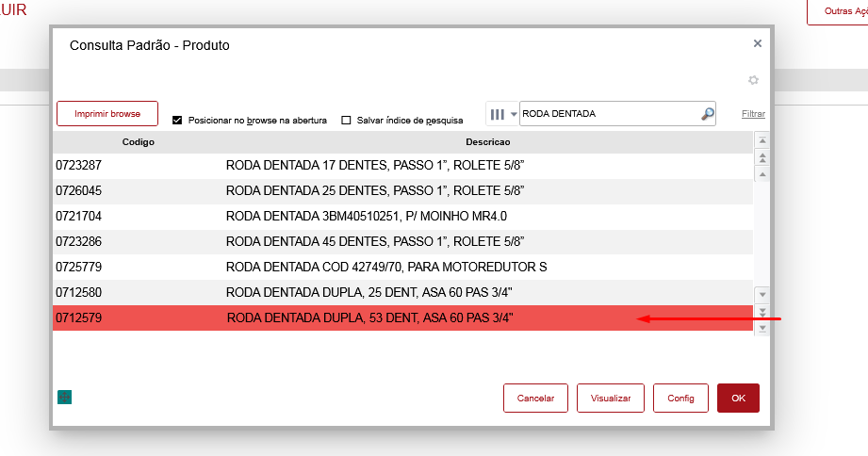Uncheck Posicionar no browse na abertura
This screenshot has height=456, width=868.
pos(177,121)
